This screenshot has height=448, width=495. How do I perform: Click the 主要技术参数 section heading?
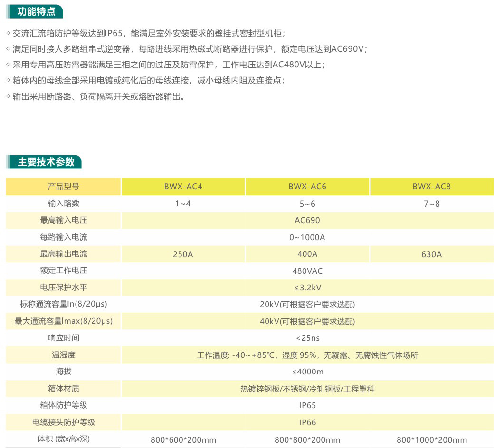pos(44,162)
